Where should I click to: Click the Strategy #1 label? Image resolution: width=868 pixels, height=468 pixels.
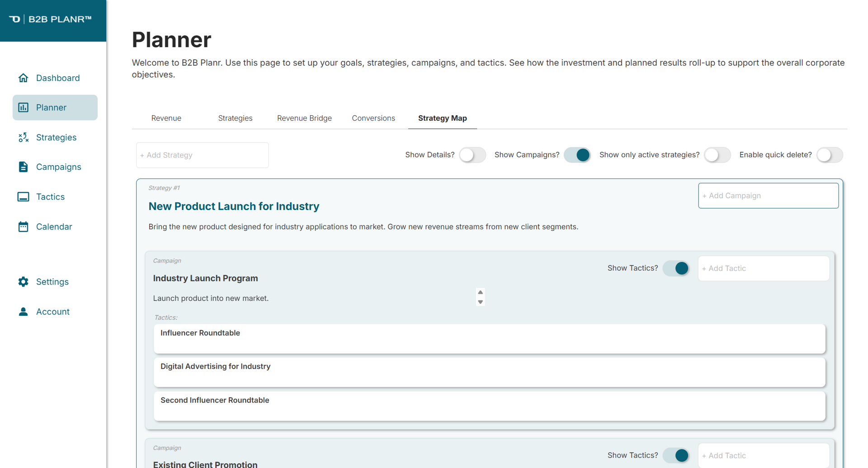[x=164, y=188]
